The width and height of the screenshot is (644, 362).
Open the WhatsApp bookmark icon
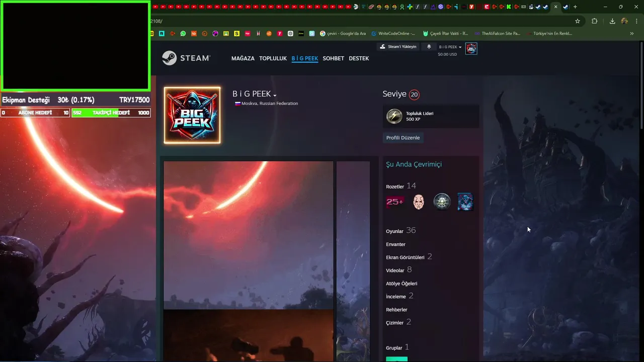183,34
